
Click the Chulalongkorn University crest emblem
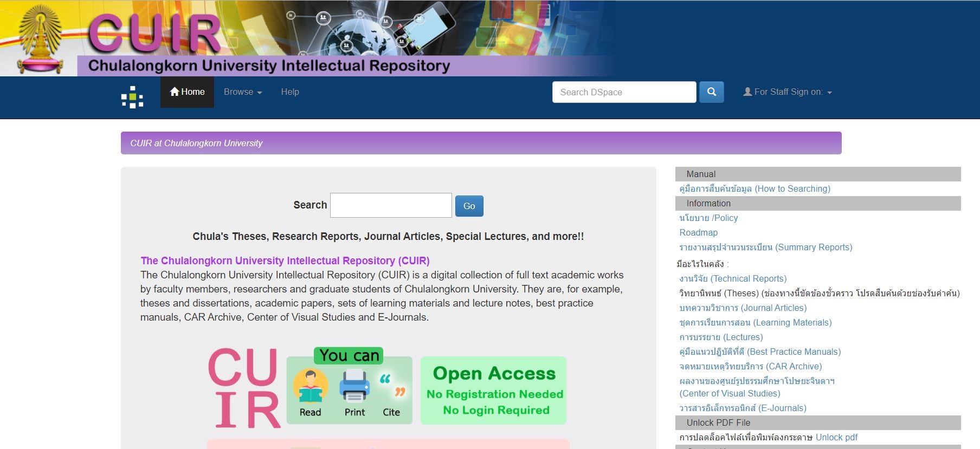[40, 39]
